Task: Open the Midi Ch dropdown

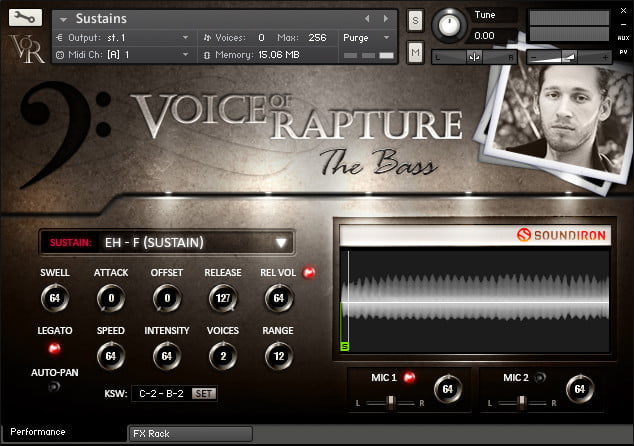Action: point(185,54)
